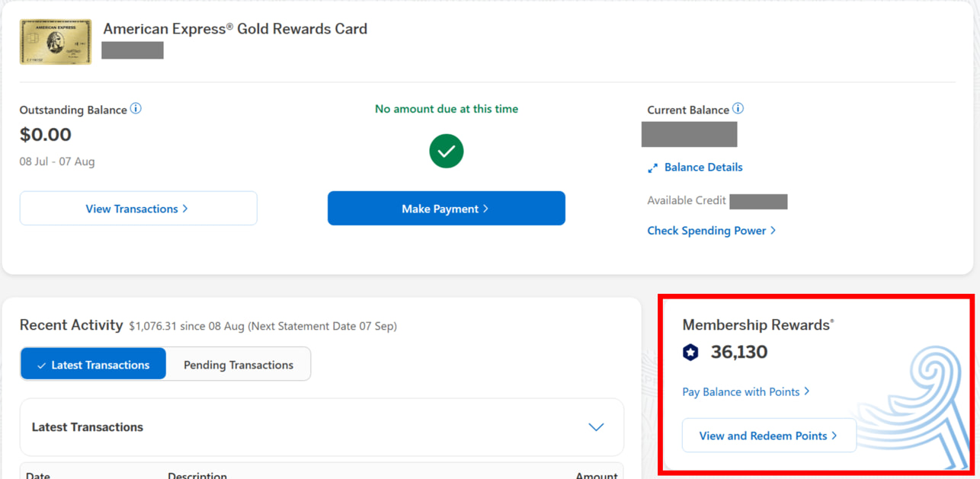
Task: Click the Gold Rewards Card image
Action: click(x=56, y=42)
